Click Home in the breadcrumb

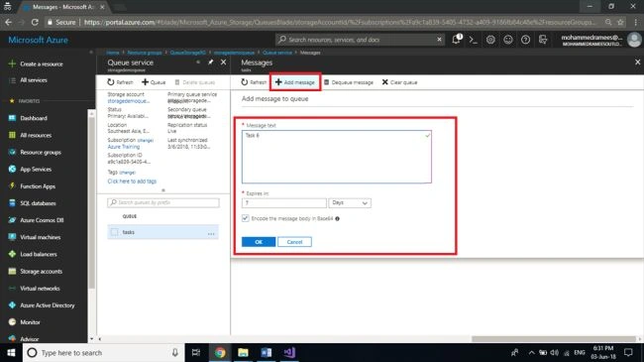(x=113, y=53)
